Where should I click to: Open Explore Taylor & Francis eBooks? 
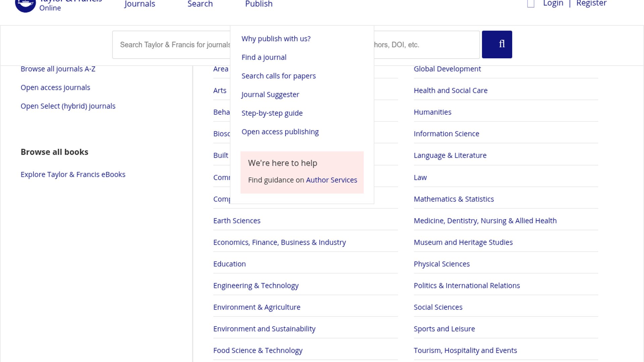(73, 174)
